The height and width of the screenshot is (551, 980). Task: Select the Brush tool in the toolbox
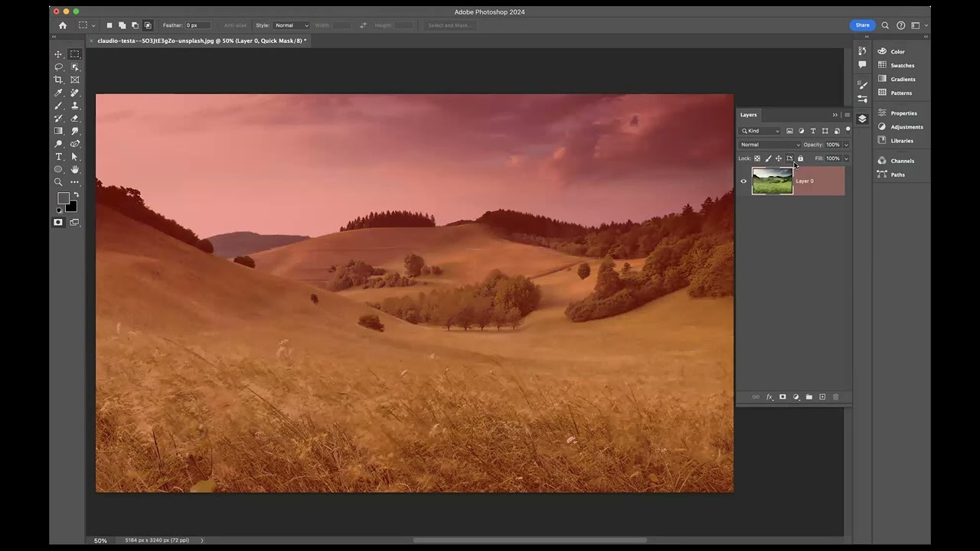pos(58,106)
